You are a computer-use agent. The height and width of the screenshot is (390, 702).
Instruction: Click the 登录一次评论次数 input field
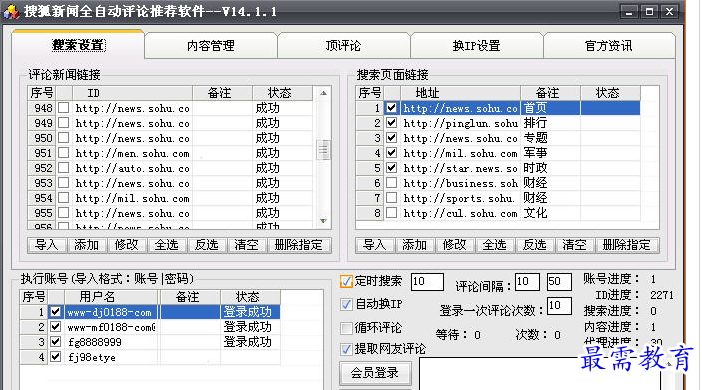(559, 306)
